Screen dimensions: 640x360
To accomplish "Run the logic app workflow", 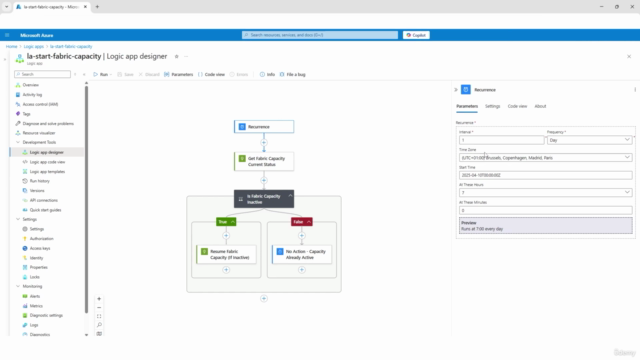I will (102, 74).
